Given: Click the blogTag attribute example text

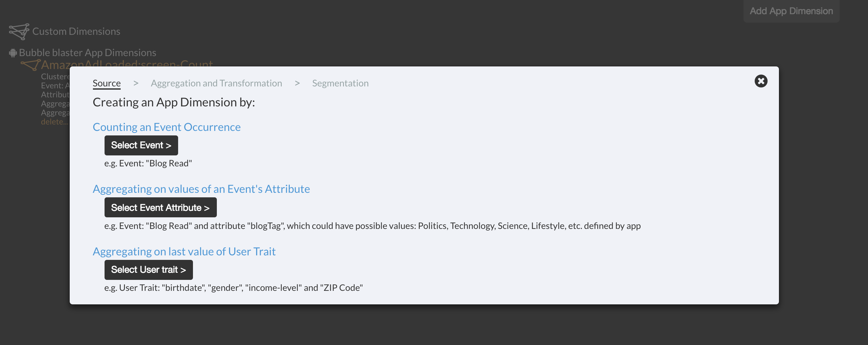Looking at the screenshot, I should coord(372,226).
